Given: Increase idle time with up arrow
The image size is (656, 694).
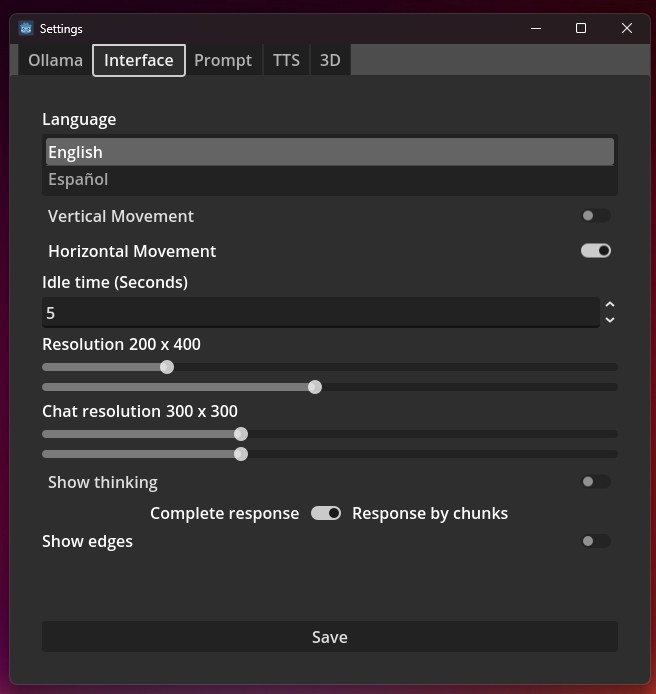Looking at the screenshot, I should click(610, 305).
